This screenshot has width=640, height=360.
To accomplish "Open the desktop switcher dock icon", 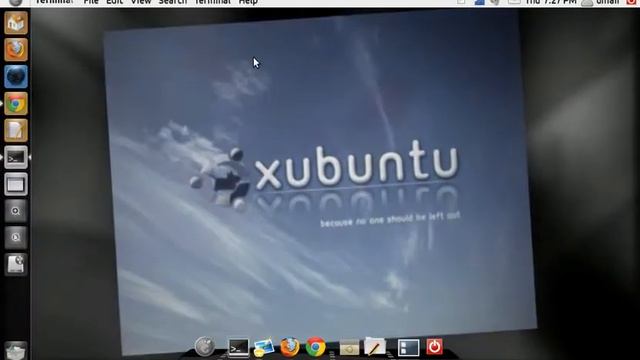I will click(x=409, y=347).
